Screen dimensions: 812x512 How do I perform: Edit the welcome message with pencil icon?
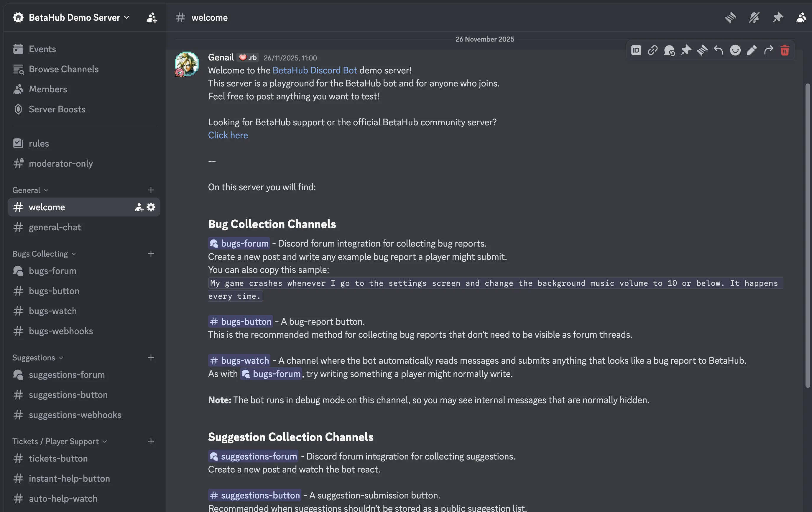pos(752,50)
